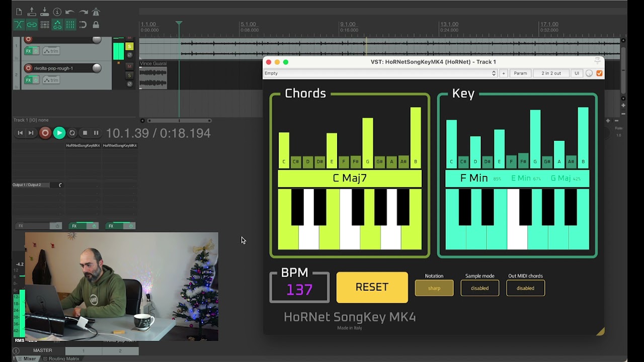644x362 pixels.
Task: Toggle the metronome icon
Action: tap(96, 12)
